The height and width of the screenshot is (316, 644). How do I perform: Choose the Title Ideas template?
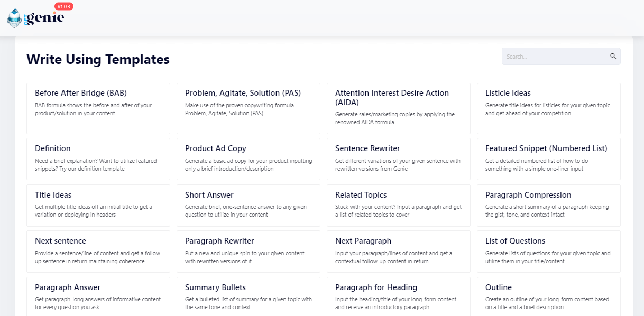tap(98, 205)
